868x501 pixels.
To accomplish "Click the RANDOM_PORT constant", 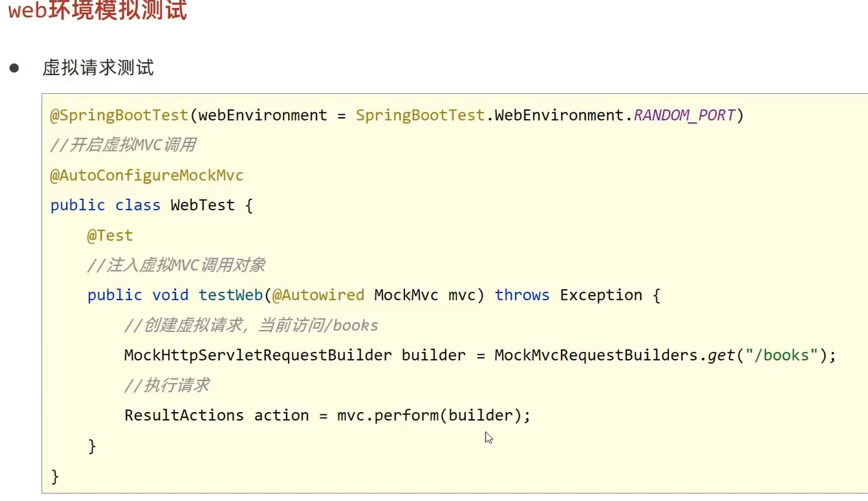I will [x=684, y=115].
